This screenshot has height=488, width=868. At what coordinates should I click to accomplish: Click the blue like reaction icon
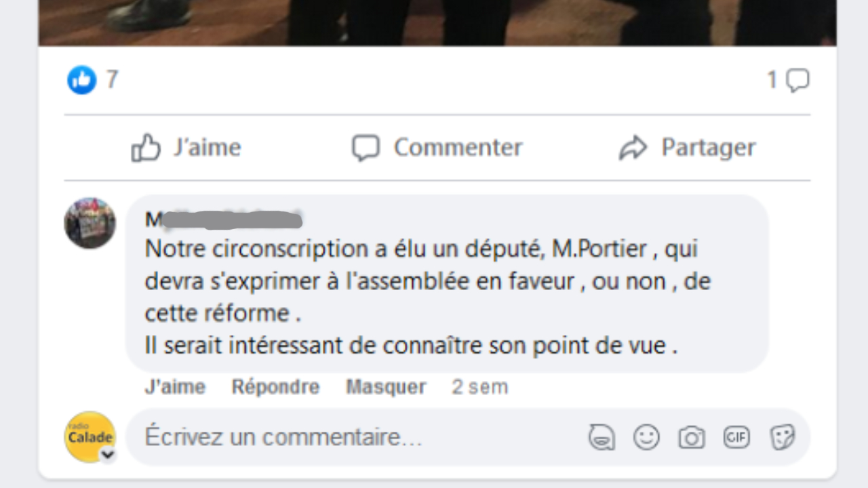coord(82,80)
